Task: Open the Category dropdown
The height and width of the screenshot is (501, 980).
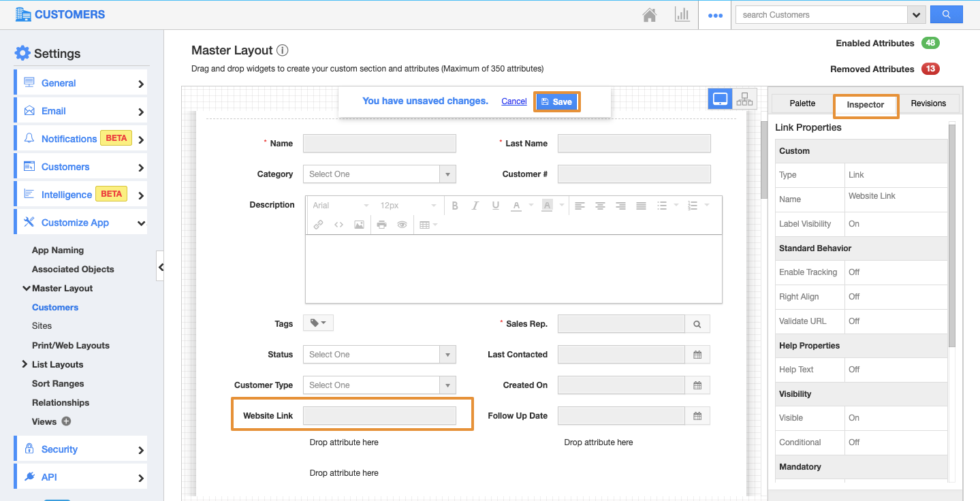Action: (379, 174)
